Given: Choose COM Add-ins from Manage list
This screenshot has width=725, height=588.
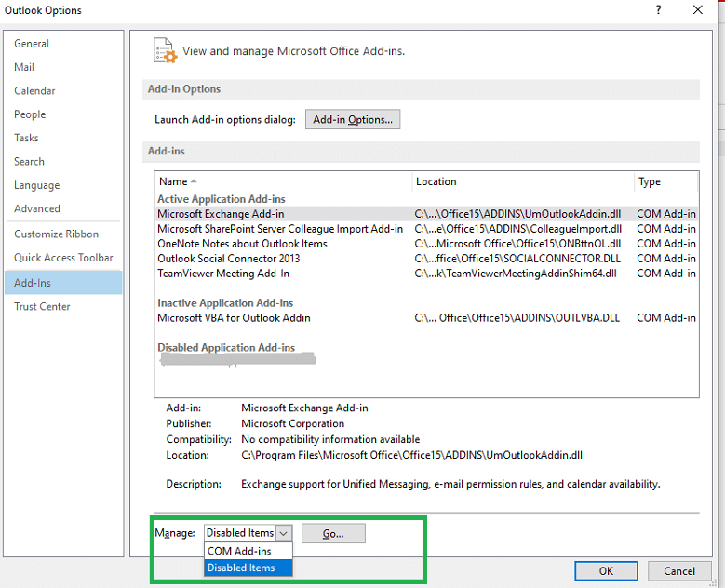Looking at the screenshot, I should (248, 551).
